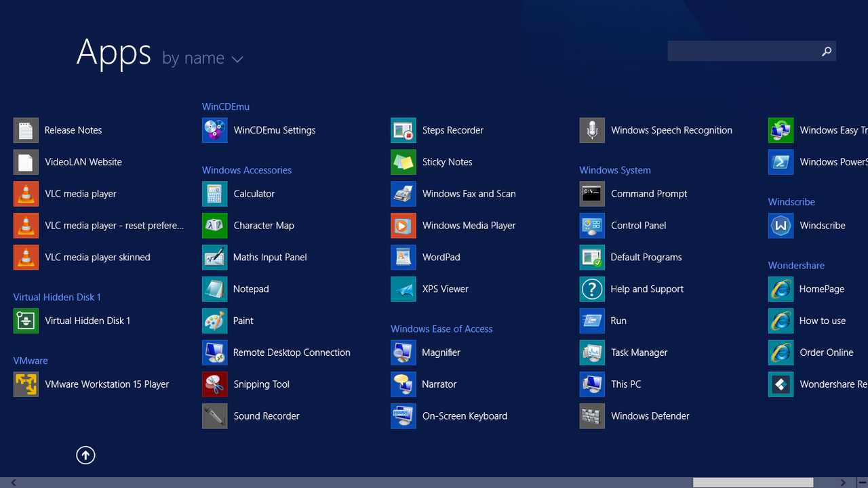Screen dimensions: 868x488
Task: Launch Windows Easy Transfer icon
Action: 781,130
